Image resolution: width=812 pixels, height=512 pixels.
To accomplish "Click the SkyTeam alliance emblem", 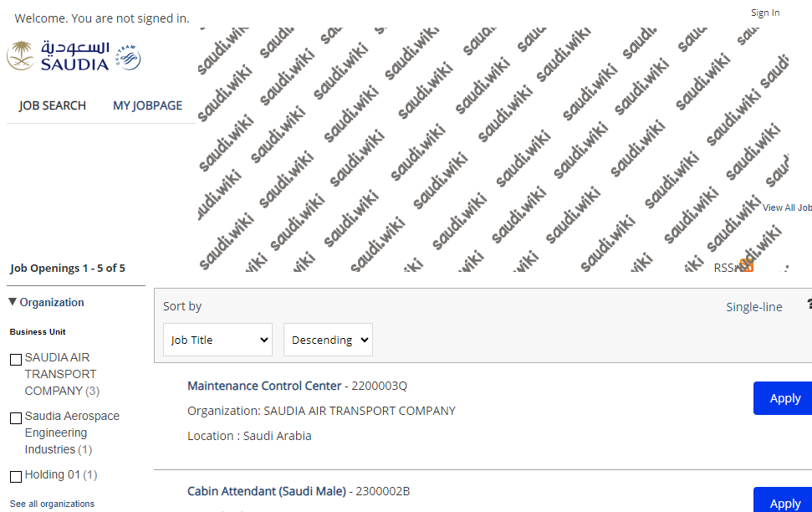I will [x=128, y=58].
